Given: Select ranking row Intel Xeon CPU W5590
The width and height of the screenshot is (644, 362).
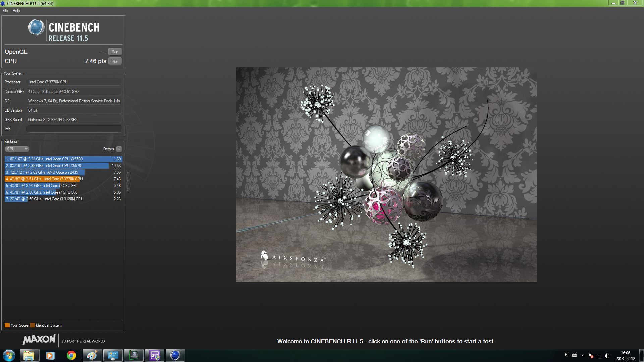Looking at the screenshot, I should pos(63,159).
